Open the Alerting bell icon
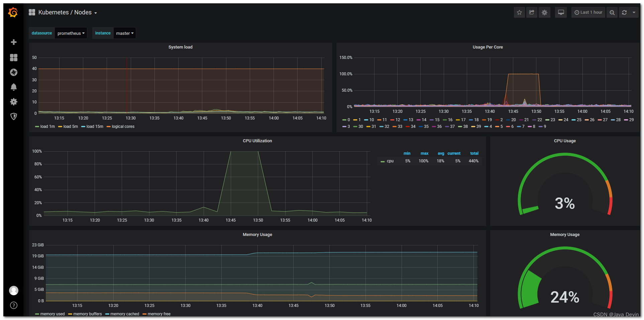 (x=14, y=87)
